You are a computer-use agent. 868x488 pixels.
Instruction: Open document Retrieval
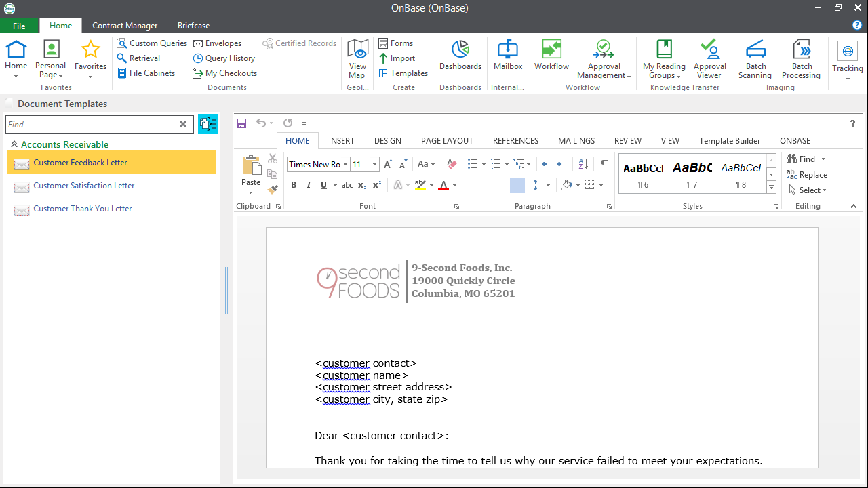tap(138, 58)
